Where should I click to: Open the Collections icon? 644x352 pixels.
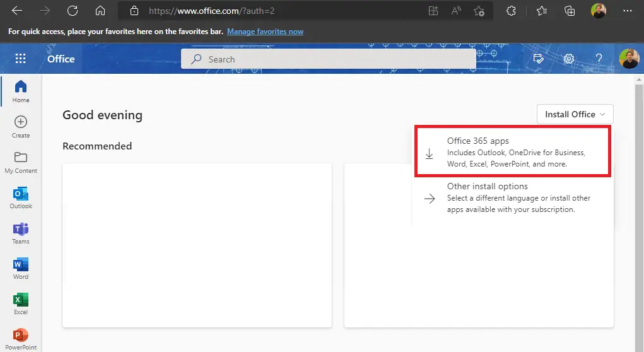pos(570,11)
